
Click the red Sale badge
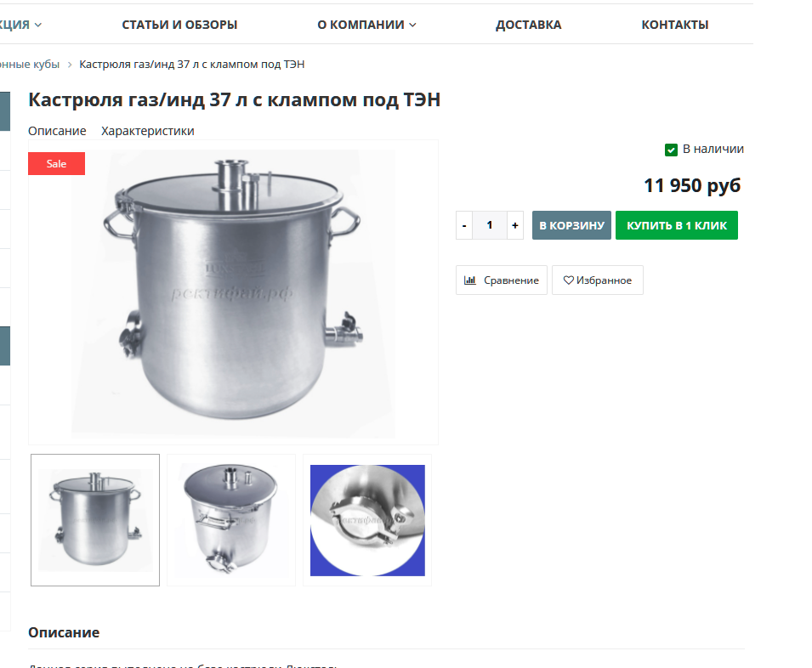point(56,163)
